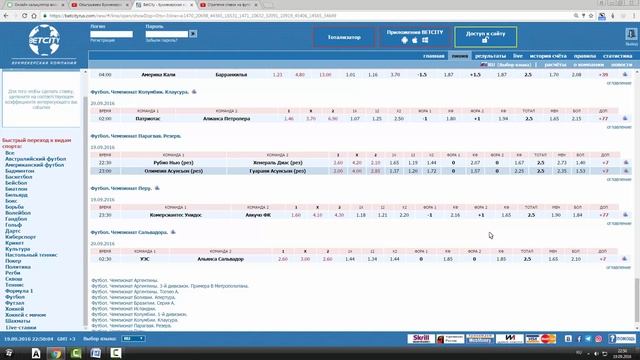Click the Windows Start button
640x360 pixels.
8,353
